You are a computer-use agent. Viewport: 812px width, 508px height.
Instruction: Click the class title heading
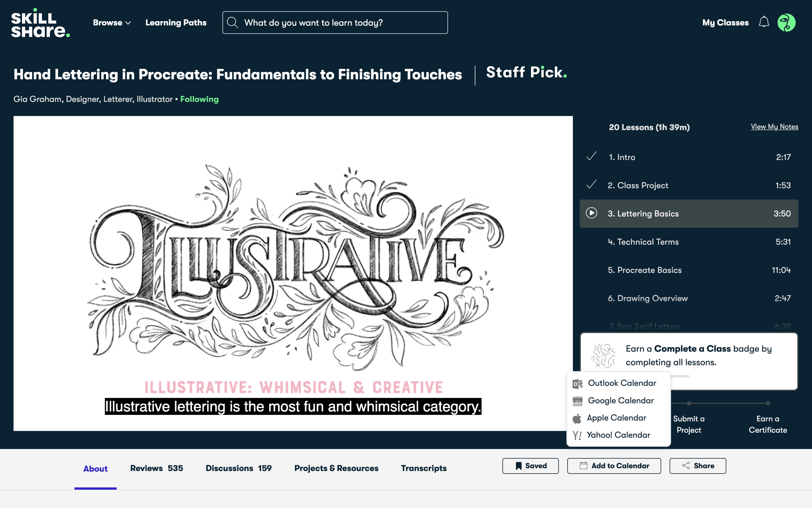[238, 75]
